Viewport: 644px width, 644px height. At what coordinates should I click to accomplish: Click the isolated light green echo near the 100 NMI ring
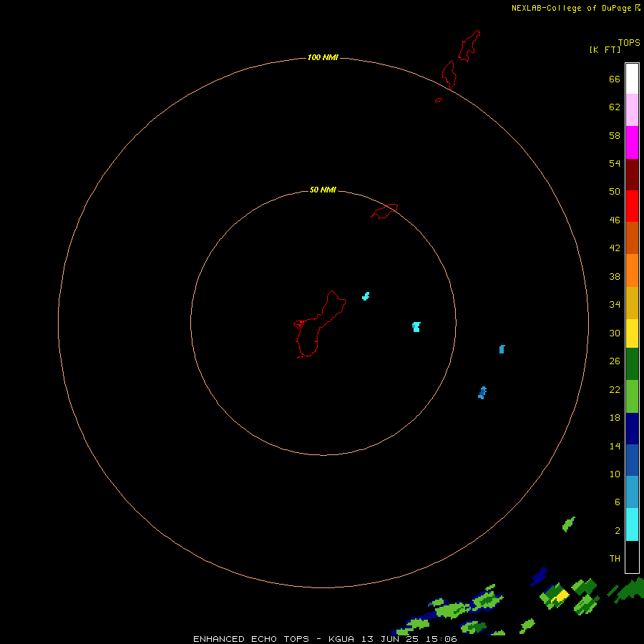point(568,524)
